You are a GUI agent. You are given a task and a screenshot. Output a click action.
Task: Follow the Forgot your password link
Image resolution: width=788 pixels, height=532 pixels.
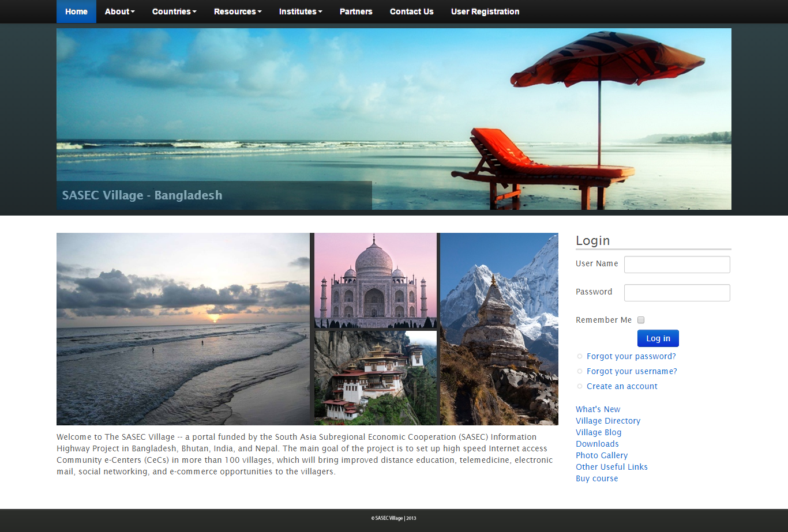[x=631, y=356]
